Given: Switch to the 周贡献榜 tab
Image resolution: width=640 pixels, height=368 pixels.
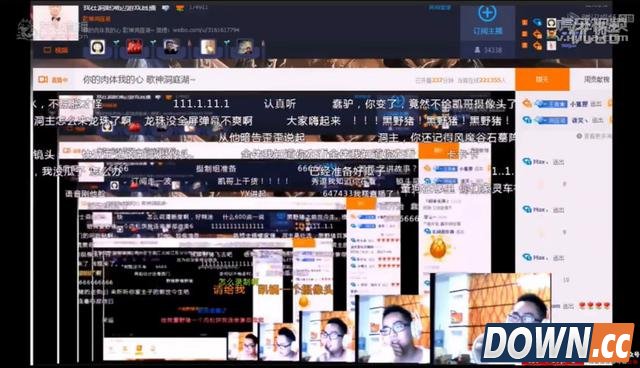Looking at the screenshot, I should point(596,80).
